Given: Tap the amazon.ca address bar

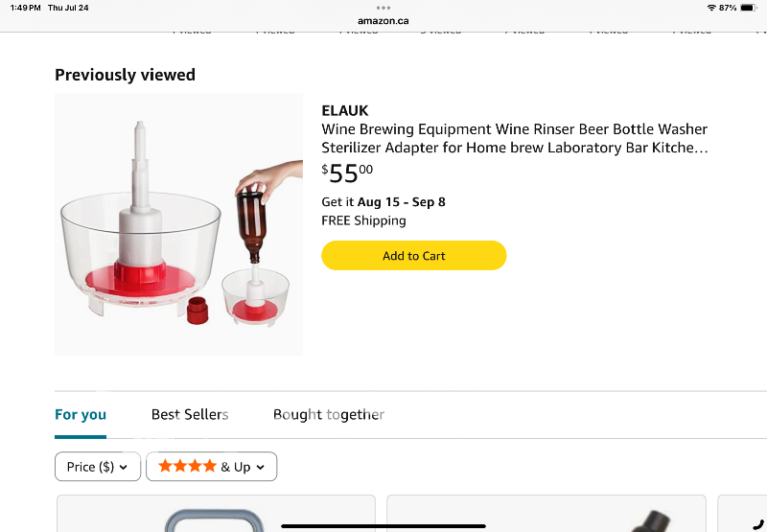Looking at the screenshot, I should (383, 20).
